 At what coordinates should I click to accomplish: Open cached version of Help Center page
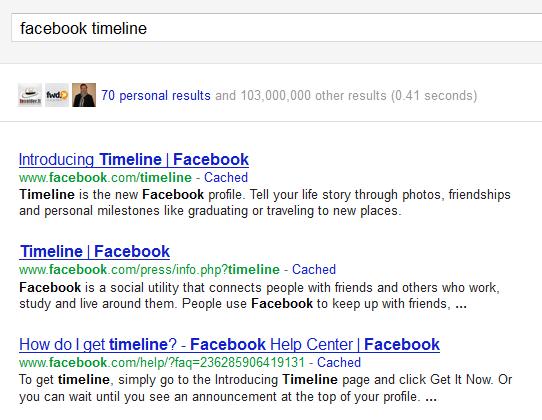click(x=339, y=363)
